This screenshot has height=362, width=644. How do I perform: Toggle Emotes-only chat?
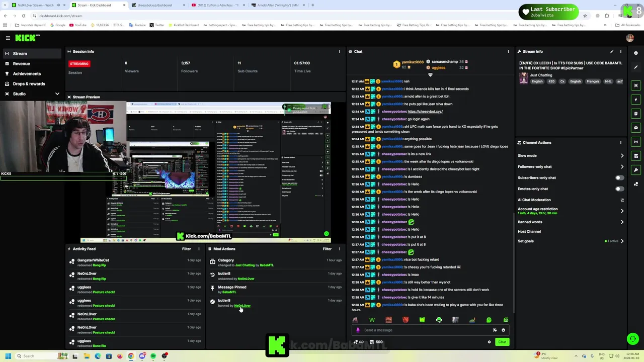point(620,189)
